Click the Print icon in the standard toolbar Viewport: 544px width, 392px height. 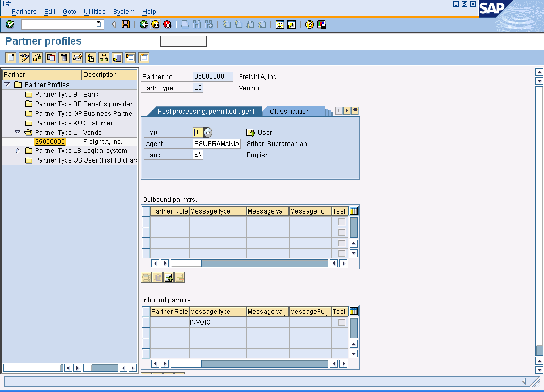click(x=185, y=24)
